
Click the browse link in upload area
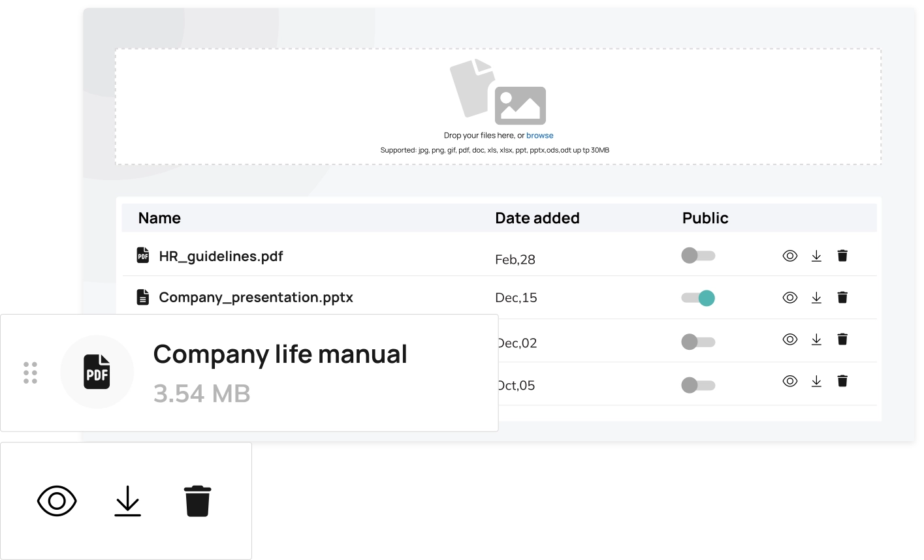pos(539,136)
